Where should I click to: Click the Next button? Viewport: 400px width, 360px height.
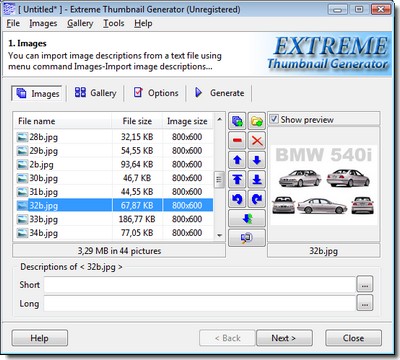[x=284, y=338]
